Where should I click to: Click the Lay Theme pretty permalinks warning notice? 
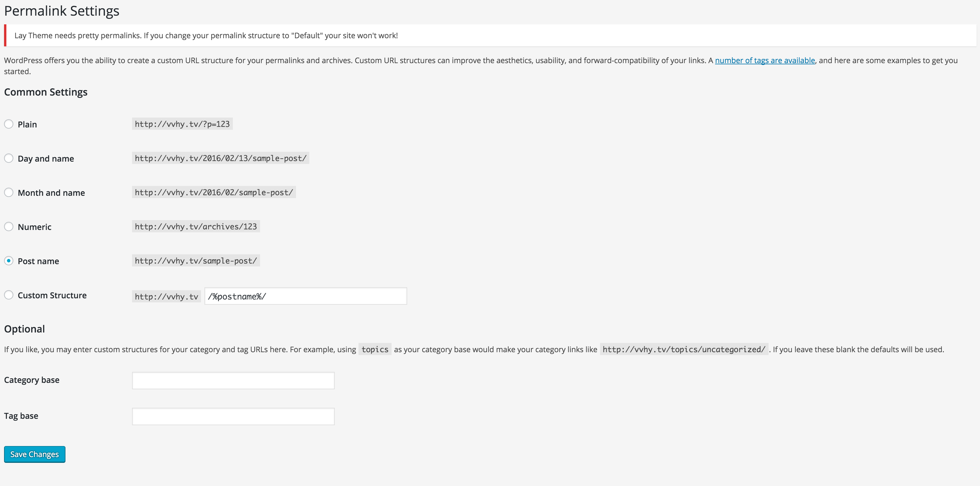tap(206, 35)
